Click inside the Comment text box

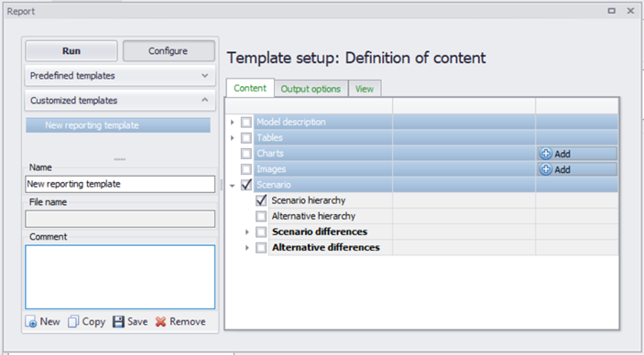[120, 277]
